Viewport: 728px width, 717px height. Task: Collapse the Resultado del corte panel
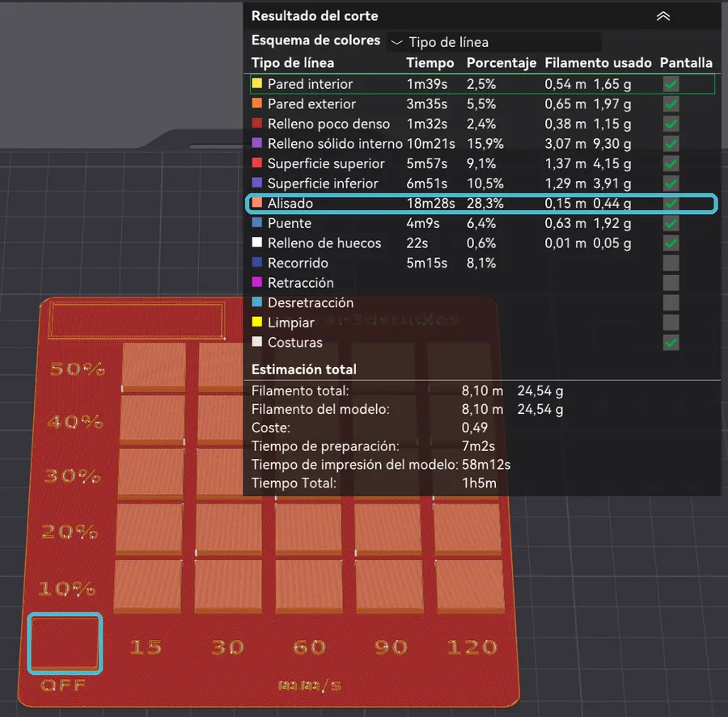tap(663, 17)
